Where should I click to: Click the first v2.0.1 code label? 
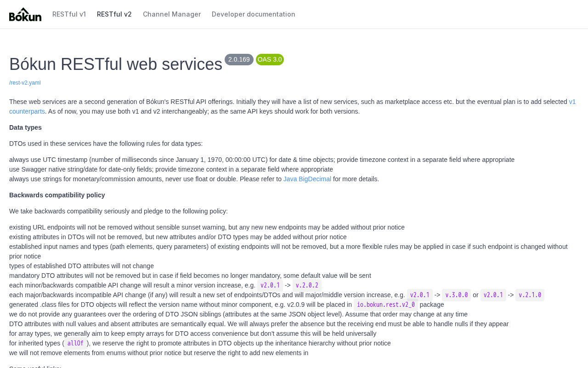coord(270,285)
